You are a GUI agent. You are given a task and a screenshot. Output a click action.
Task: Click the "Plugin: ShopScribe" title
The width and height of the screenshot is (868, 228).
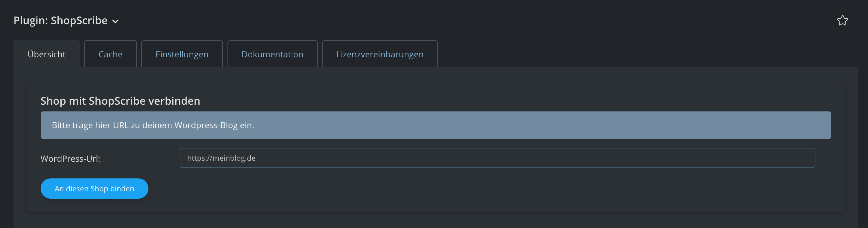click(61, 21)
